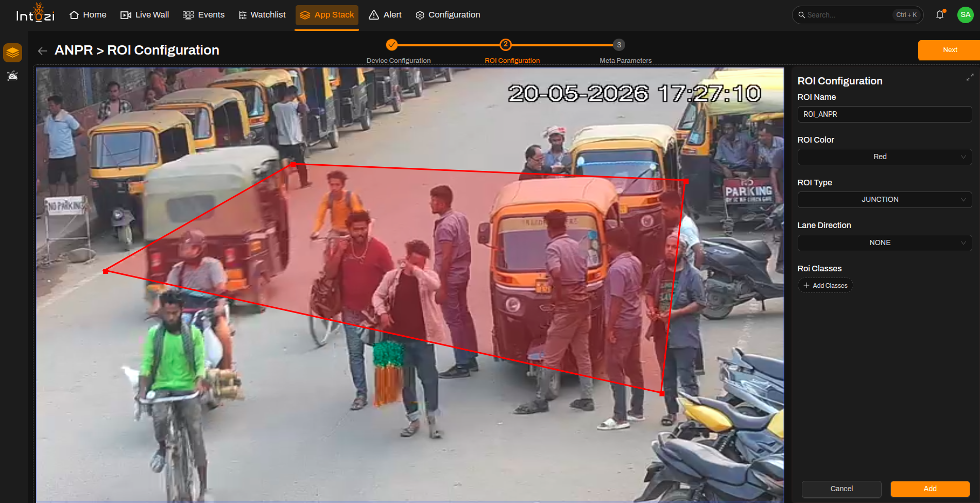Viewport: 980px width, 503px height.
Task: Click the top-right red ROI polygon vertex
Action: click(686, 181)
